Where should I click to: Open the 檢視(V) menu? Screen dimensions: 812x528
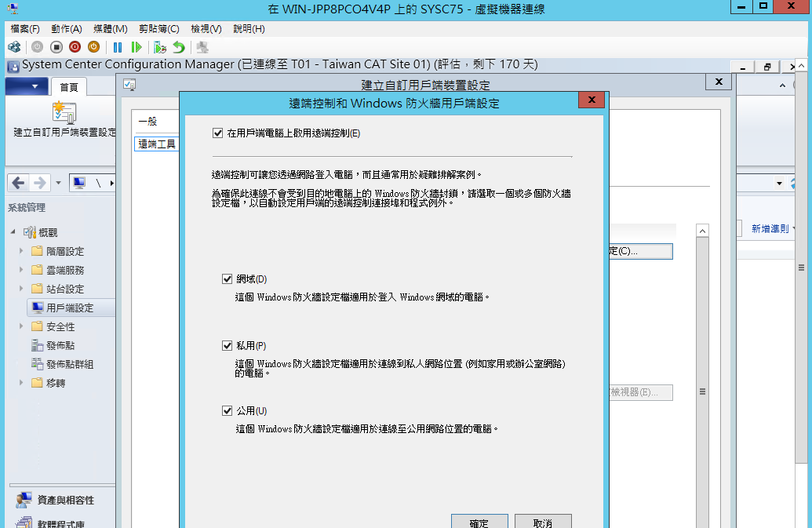206,28
